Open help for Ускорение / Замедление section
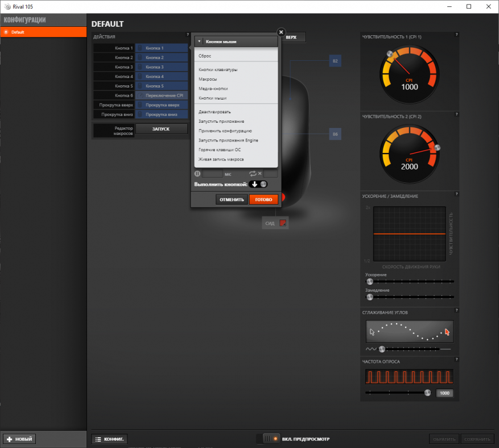Screen dimensions: 499x448 click(456, 194)
